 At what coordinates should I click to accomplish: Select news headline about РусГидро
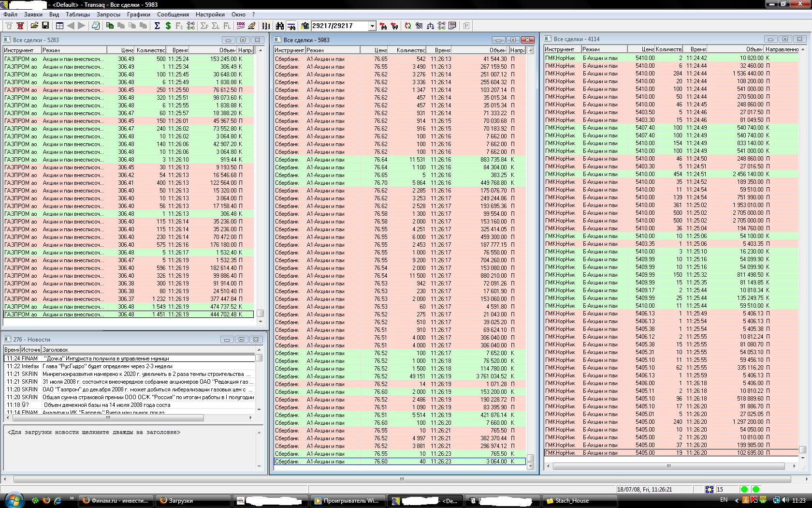pos(130,366)
